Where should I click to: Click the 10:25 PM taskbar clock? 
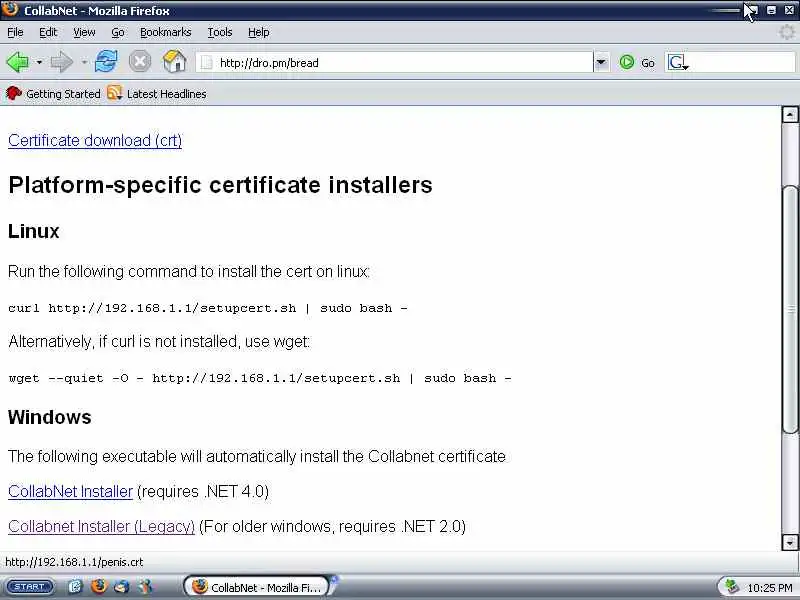[x=769, y=588]
